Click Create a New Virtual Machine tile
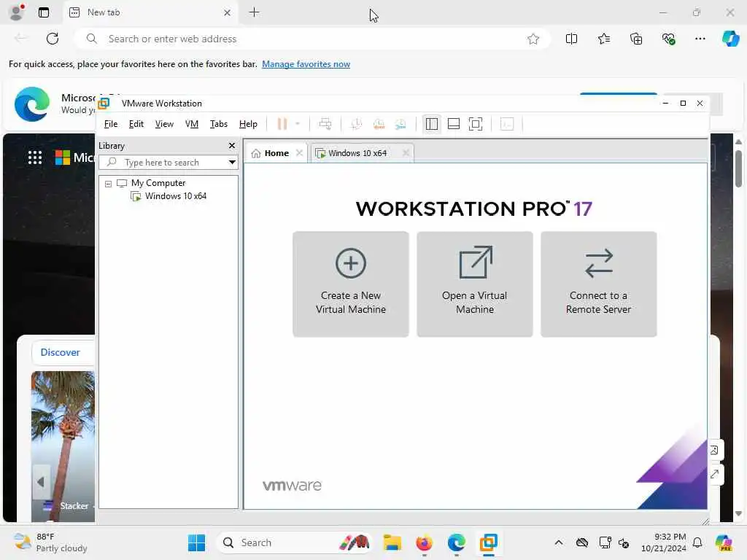Viewport: 747px width, 560px height. [351, 284]
